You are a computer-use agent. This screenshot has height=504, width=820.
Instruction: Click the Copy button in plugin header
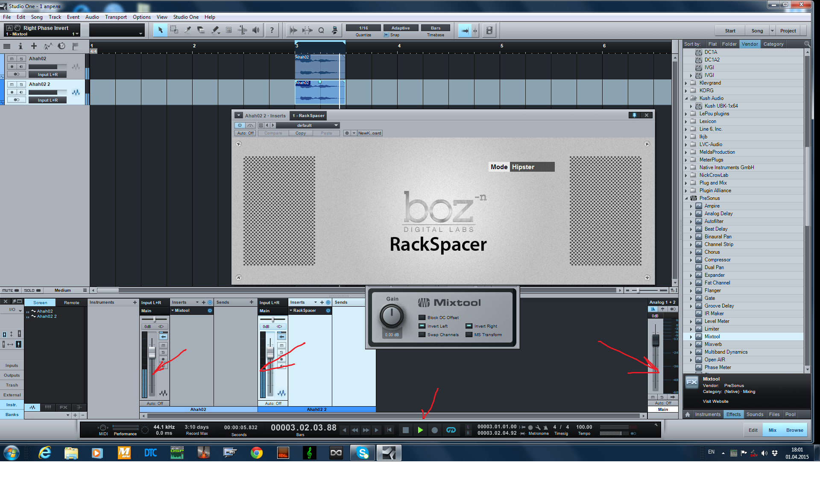[x=301, y=133]
